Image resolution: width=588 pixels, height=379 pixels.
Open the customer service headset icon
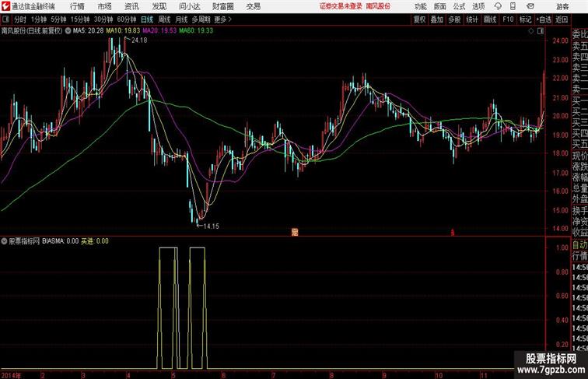(x=498, y=6)
